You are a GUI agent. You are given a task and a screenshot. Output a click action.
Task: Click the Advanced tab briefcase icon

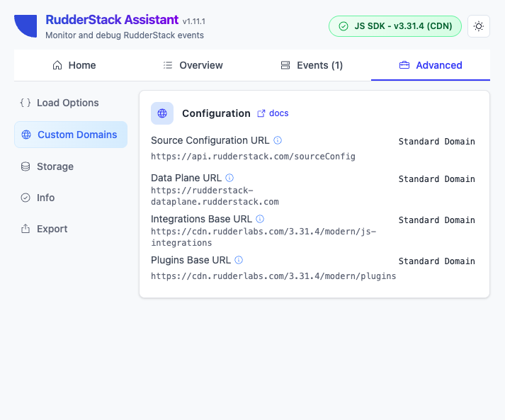404,65
